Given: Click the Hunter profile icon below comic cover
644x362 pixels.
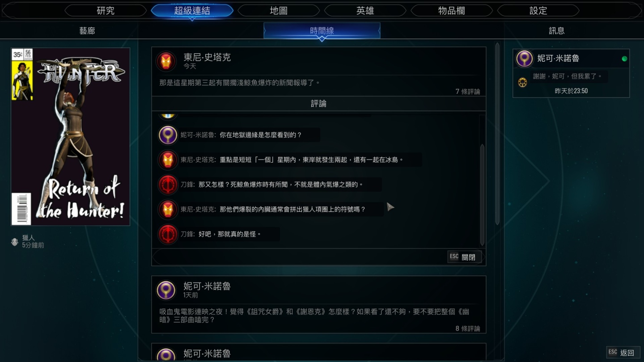Looking at the screenshot, I should 14,242.
